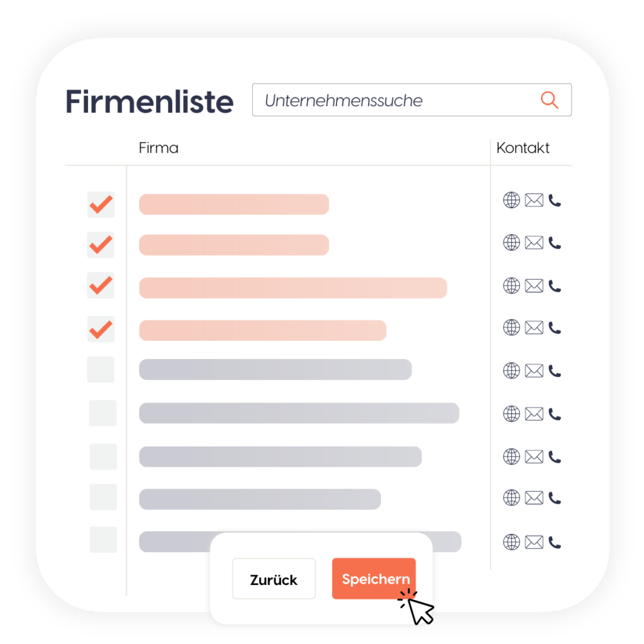Click the orange search magnifier icon
Image resolution: width=644 pixels, height=644 pixels.
coord(549,100)
